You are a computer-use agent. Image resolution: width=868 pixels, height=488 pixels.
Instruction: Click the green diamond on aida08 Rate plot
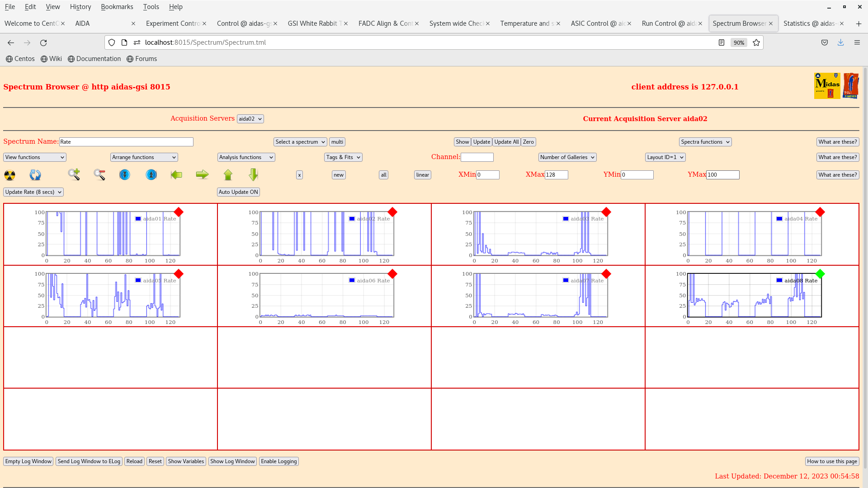tap(820, 273)
